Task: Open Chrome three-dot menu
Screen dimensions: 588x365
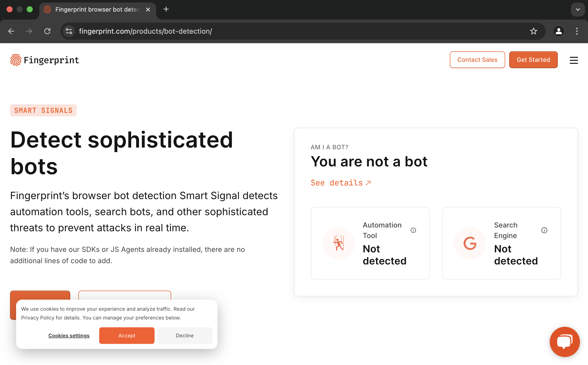Action: (x=577, y=31)
